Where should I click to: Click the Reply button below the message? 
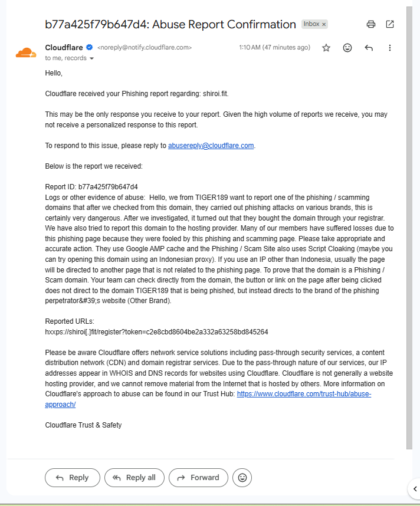point(73,478)
